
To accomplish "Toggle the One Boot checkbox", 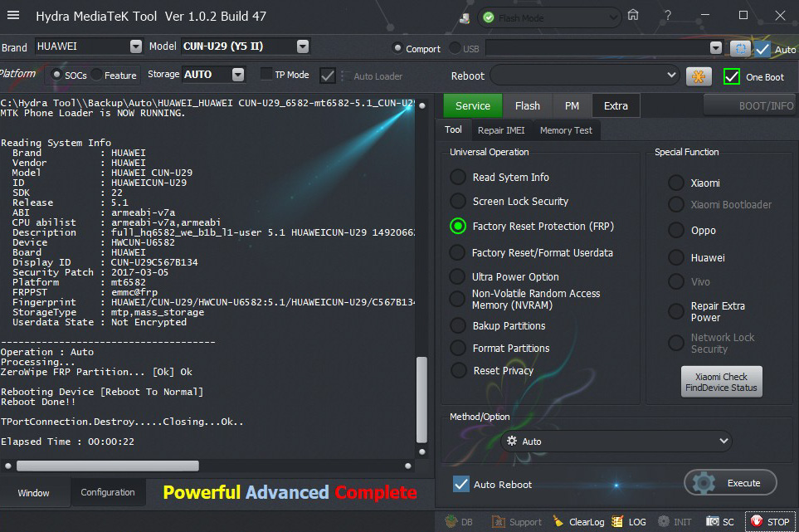I will tap(732, 76).
